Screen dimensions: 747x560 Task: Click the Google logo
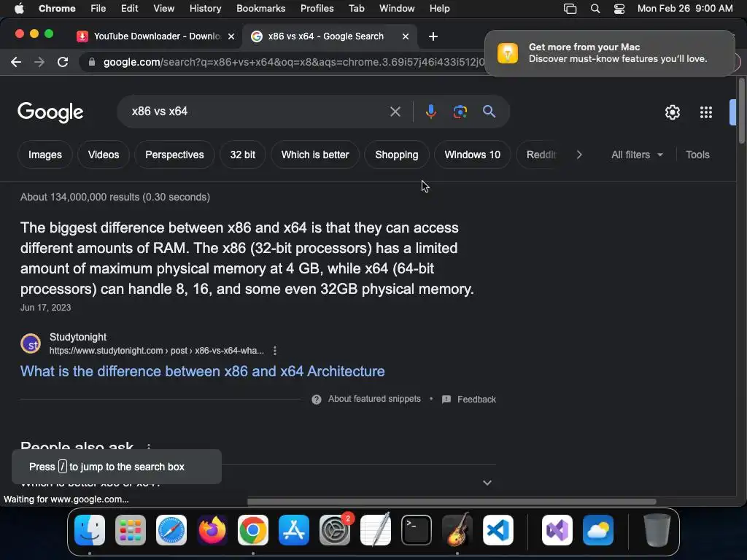[x=50, y=112]
